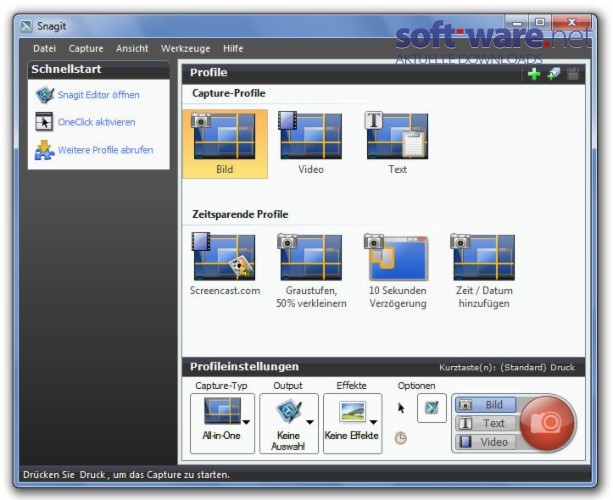Click the greyed save profile icon
This screenshot has height=500, width=613.
573,73
